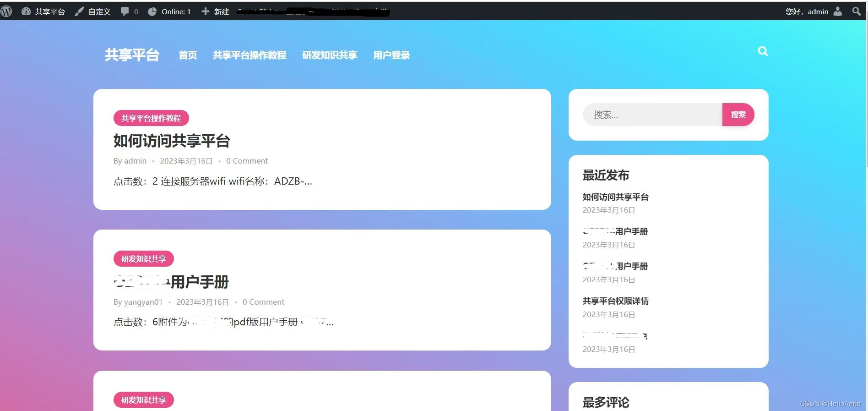Click author admin on first post
The width and height of the screenshot is (868, 411).
[136, 161]
